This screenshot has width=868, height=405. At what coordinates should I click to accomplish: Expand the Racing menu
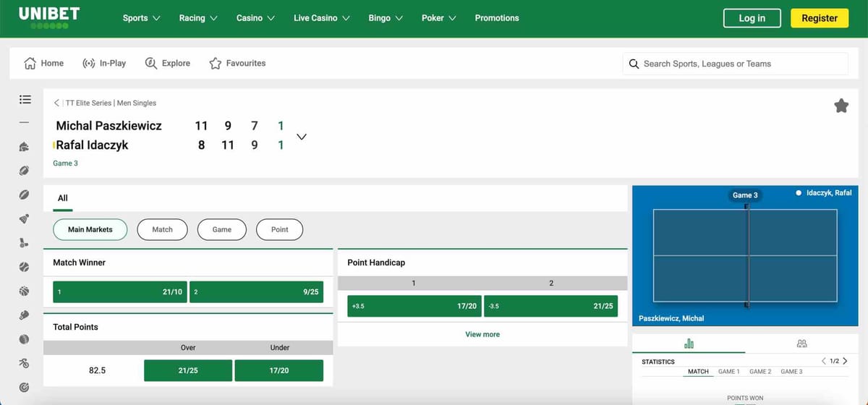point(198,18)
